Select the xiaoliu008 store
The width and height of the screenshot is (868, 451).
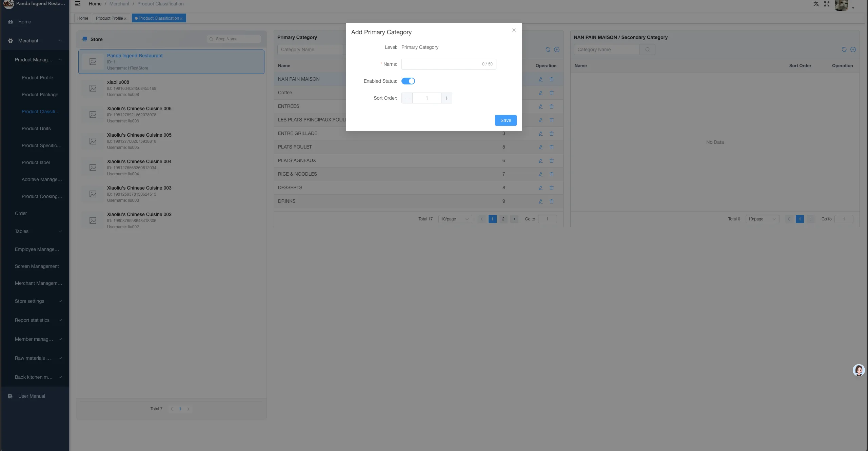coord(171,88)
